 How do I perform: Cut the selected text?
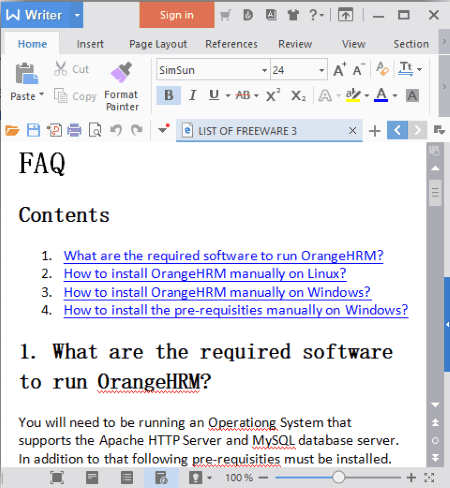[x=71, y=69]
